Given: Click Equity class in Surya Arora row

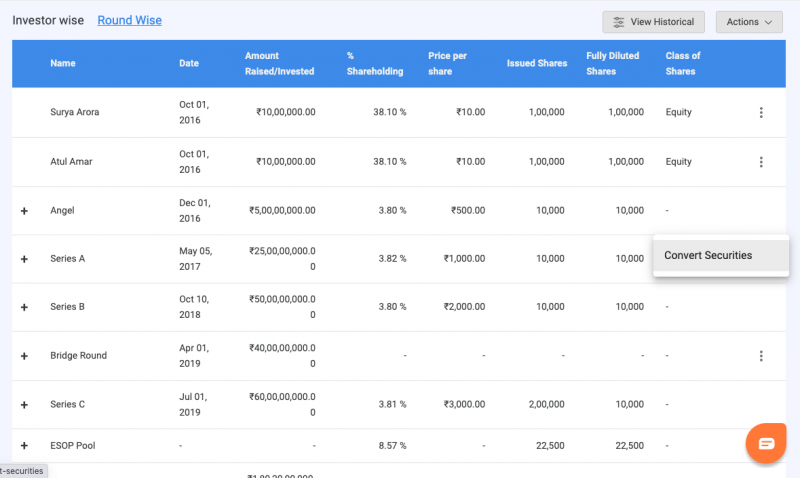Looking at the screenshot, I should click(679, 112).
